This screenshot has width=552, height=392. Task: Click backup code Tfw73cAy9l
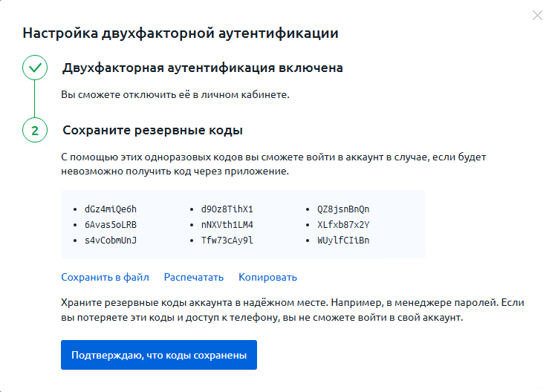[227, 240]
